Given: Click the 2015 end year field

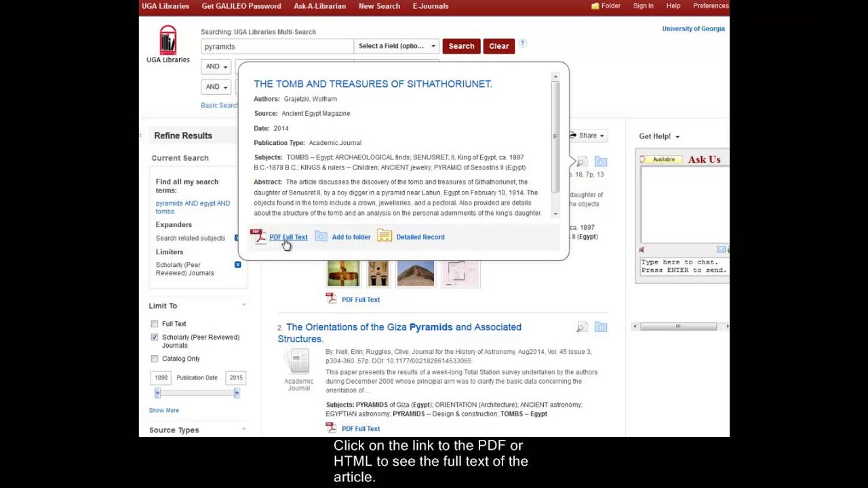Looking at the screenshot, I should pos(236,378).
